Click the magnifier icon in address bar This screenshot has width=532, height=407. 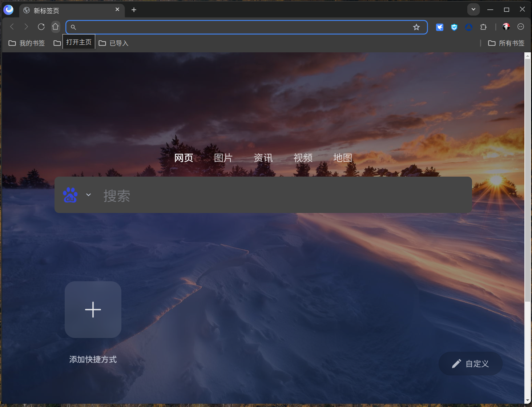coord(73,27)
